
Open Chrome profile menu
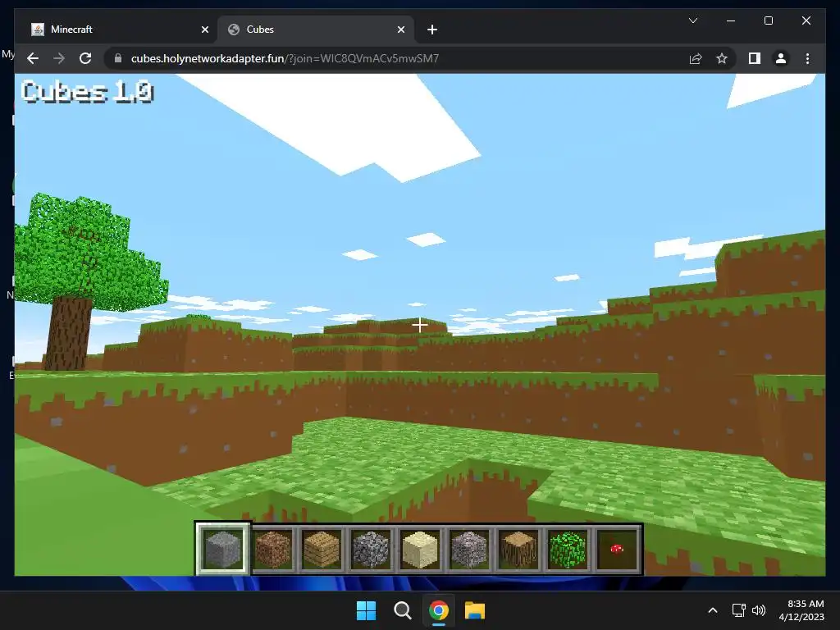pos(781,58)
